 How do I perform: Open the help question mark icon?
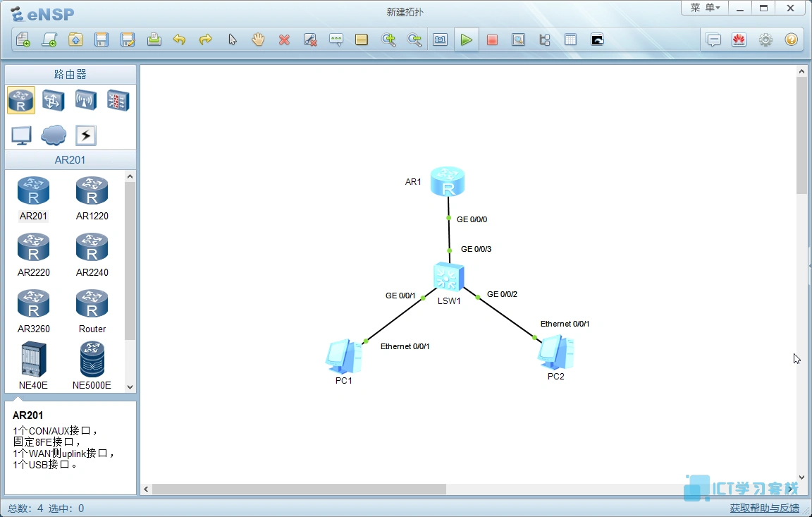792,40
